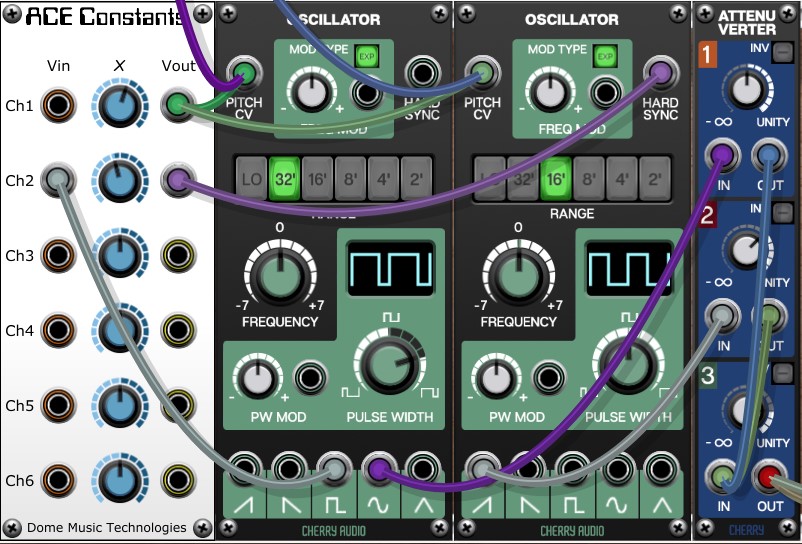Click first oscillator's Frequency knob
The width and height of the screenshot is (802, 544).
pyautogui.click(x=280, y=275)
